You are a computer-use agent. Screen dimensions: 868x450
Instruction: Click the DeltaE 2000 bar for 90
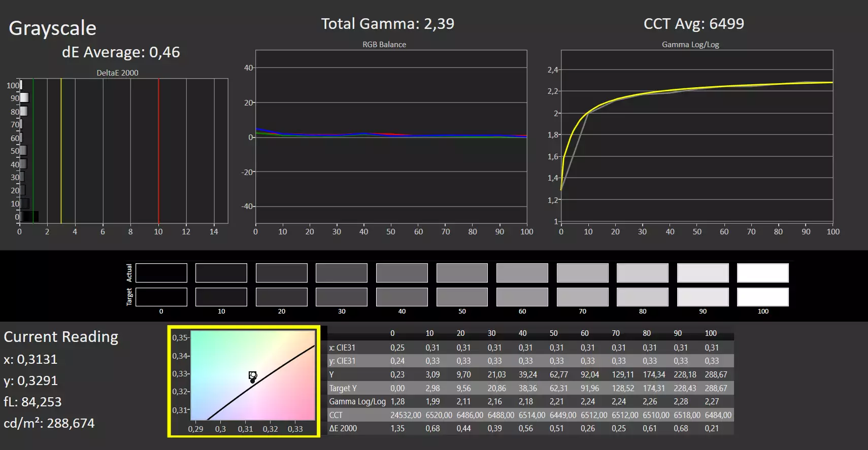click(24, 98)
